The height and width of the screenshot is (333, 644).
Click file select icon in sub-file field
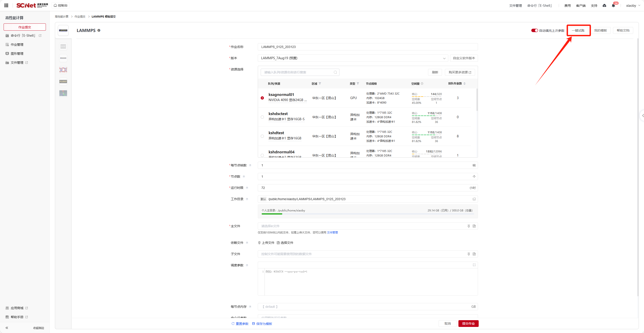point(474,254)
